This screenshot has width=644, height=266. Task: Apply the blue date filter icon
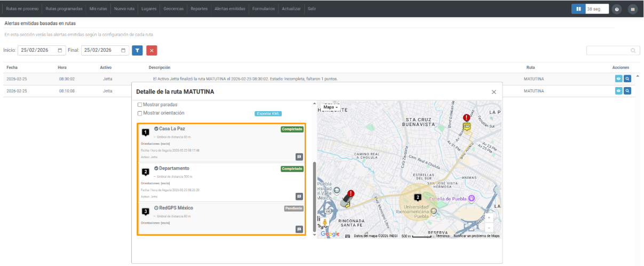click(137, 50)
